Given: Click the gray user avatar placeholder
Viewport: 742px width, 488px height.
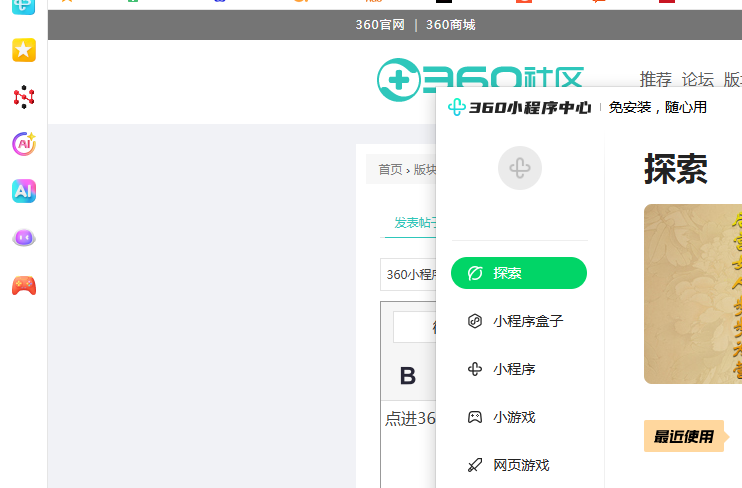Looking at the screenshot, I should [x=520, y=168].
